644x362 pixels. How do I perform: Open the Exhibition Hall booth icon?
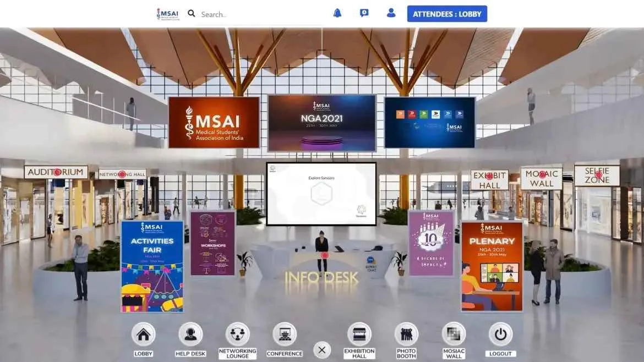coord(359,334)
